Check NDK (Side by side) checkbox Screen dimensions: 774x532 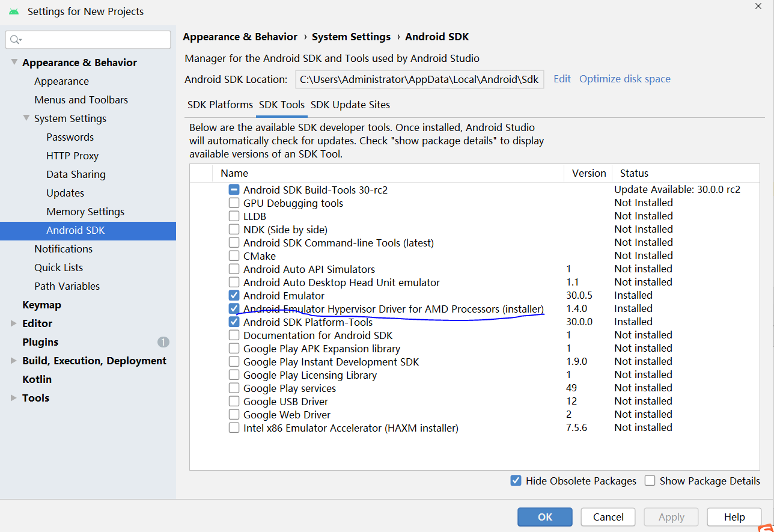pos(234,229)
